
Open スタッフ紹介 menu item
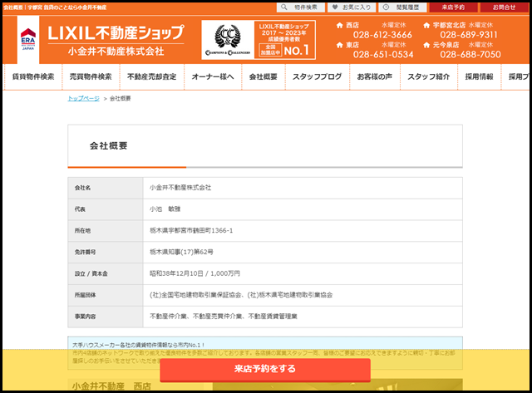tap(429, 77)
